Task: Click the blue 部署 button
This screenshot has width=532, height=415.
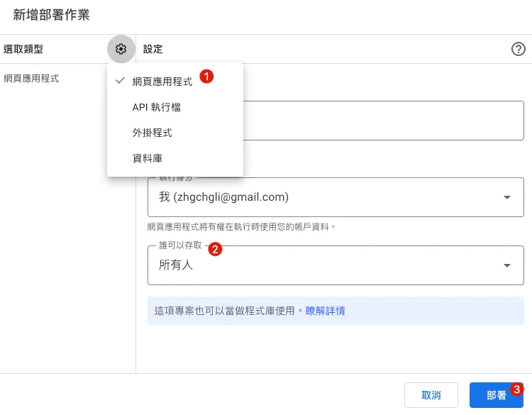Action: [x=496, y=395]
